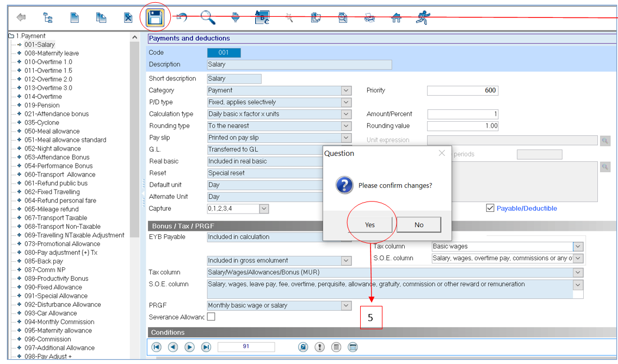Image resolution: width=618 pixels, height=364 pixels.
Task: Open the PRGF dropdown
Action: 346,305
